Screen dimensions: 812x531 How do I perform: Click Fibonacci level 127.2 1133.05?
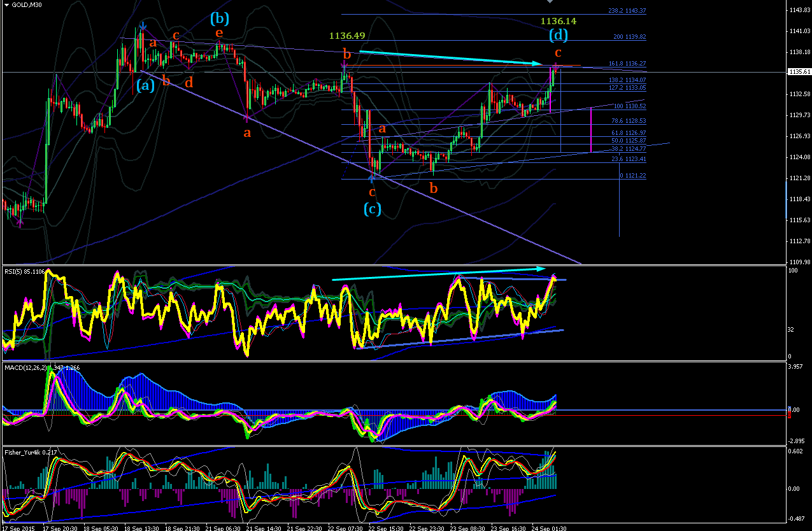click(627, 87)
